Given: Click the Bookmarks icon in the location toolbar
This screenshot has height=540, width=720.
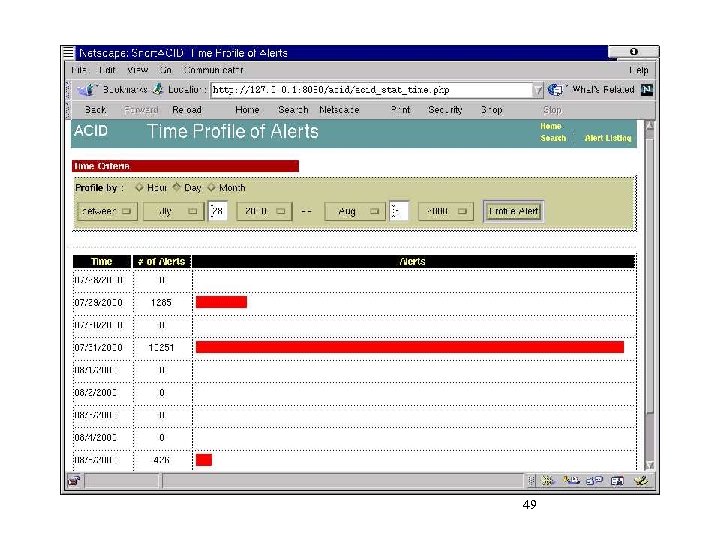Looking at the screenshot, I should [x=85, y=90].
